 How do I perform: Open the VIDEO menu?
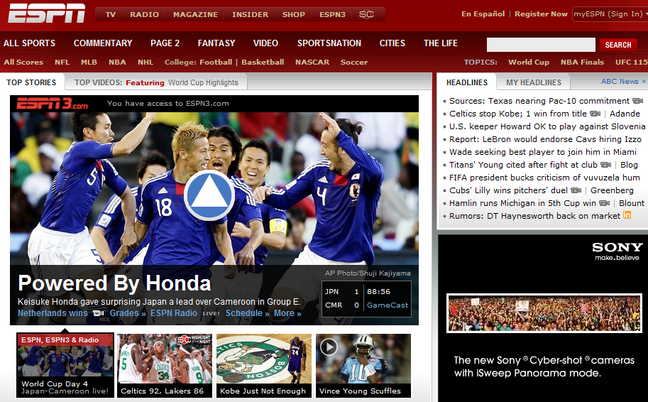coord(266,43)
